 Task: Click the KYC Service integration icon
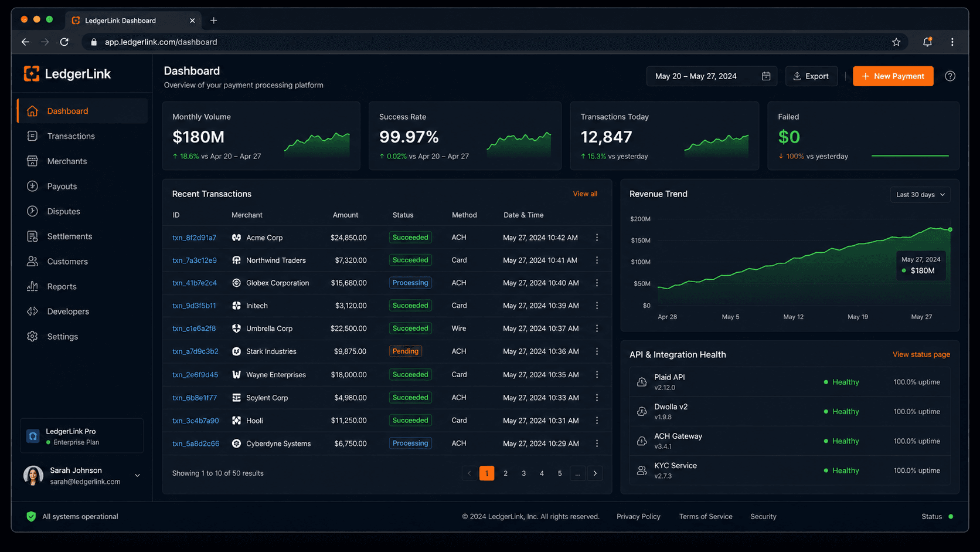(x=642, y=470)
